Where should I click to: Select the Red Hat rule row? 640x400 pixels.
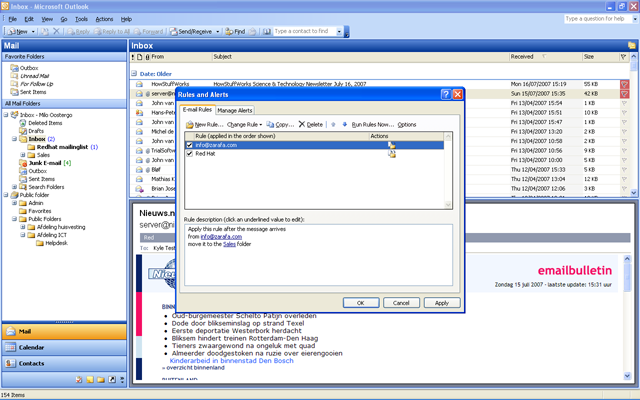point(314,153)
